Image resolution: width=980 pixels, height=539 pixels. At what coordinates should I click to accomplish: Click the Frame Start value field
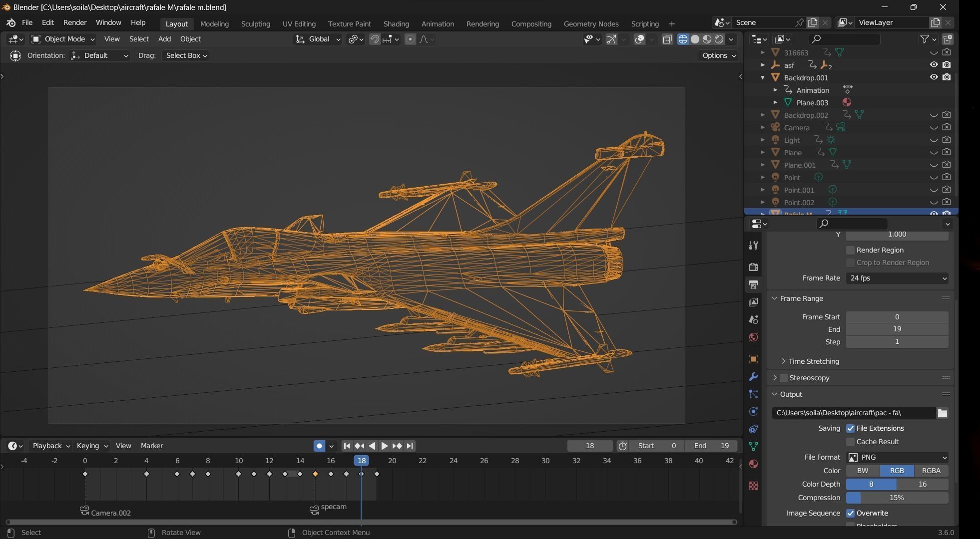point(897,317)
